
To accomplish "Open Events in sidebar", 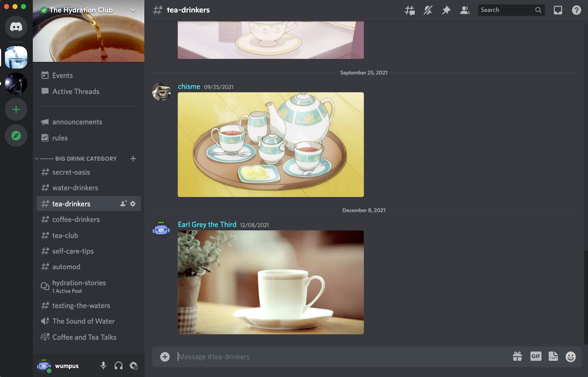I will 89,75.
